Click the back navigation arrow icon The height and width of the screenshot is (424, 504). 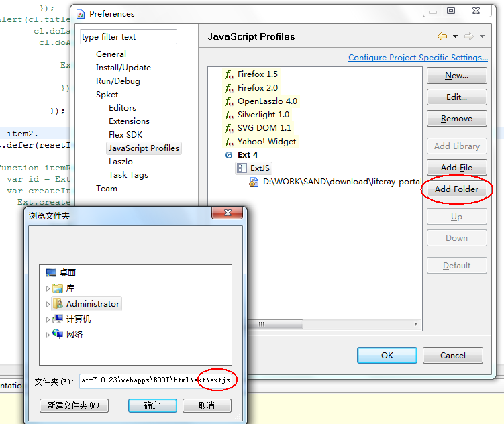point(442,36)
